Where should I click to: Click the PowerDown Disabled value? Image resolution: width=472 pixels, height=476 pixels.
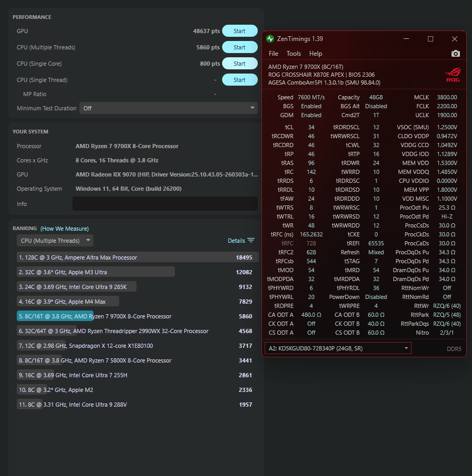376,297
